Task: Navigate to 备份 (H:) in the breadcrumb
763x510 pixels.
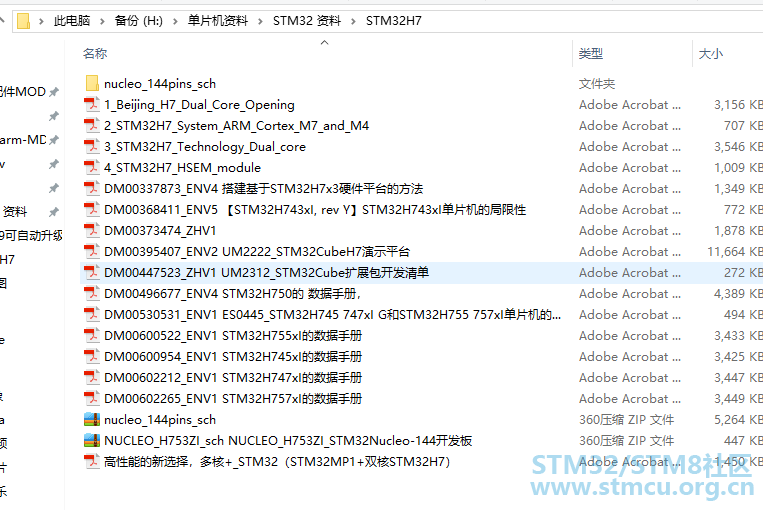Action: 139,21
